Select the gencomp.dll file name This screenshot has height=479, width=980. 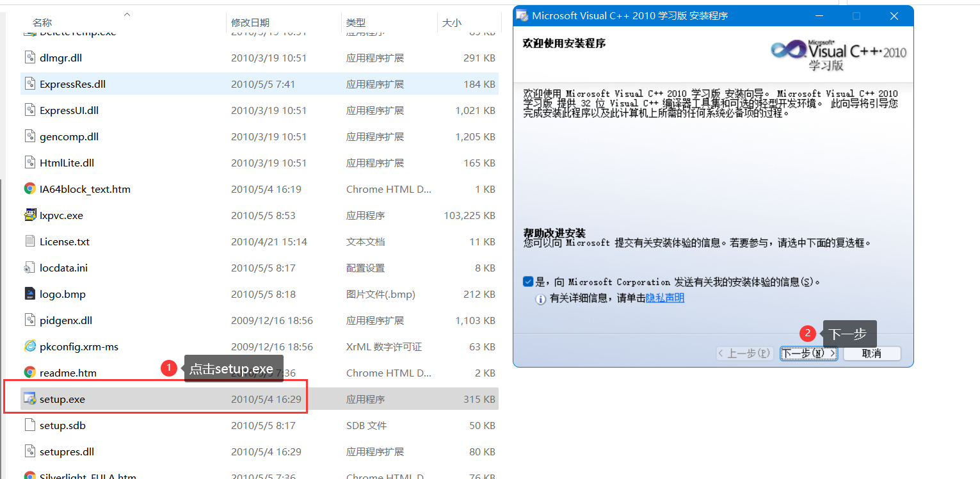(69, 136)
